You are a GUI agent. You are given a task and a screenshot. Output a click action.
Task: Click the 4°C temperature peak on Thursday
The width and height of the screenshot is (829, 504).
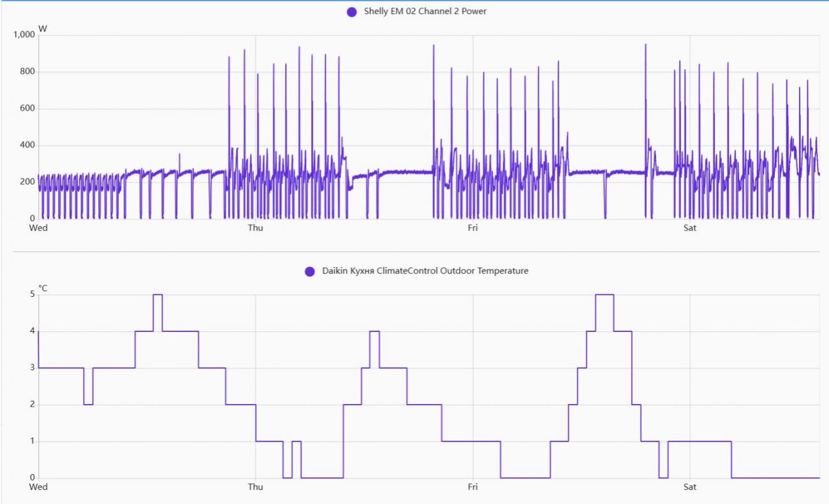[x=374, y=331]
